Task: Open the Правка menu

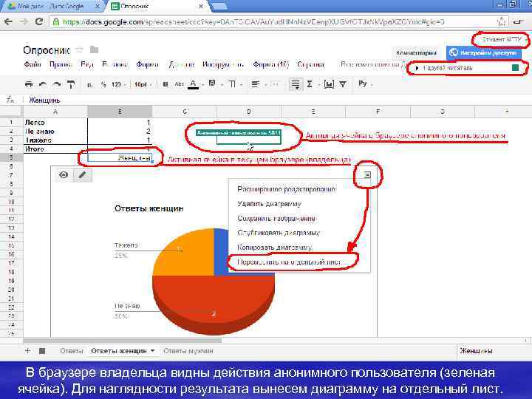Action: coord(61,64)
